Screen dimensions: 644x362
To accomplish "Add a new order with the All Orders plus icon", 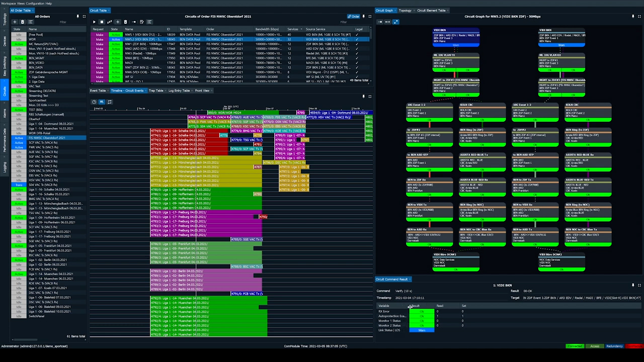I will (x=15, y=22).
